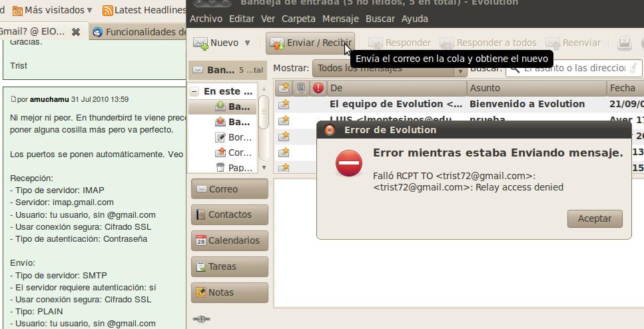Click Latest Headlines feed bookmark in browser
The height and width of the screenshot is (329, 644).
(x=144, y=10)
